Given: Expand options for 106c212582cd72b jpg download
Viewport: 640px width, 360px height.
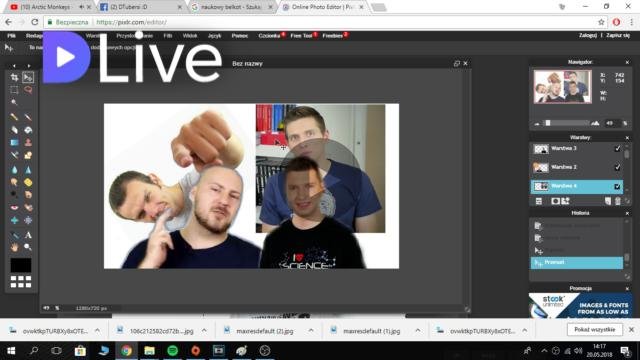Looking at the screenshot, I should (204, 330).
